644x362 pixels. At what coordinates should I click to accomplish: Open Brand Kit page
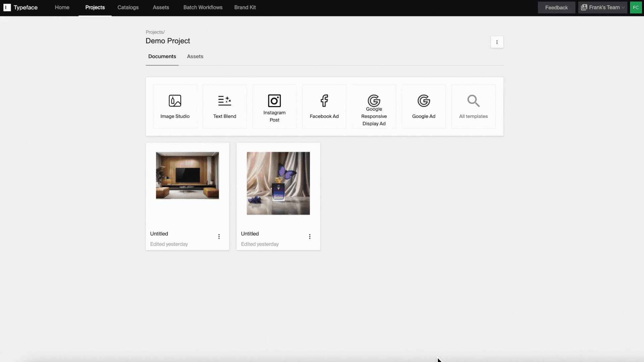click(x=245, y=7)
